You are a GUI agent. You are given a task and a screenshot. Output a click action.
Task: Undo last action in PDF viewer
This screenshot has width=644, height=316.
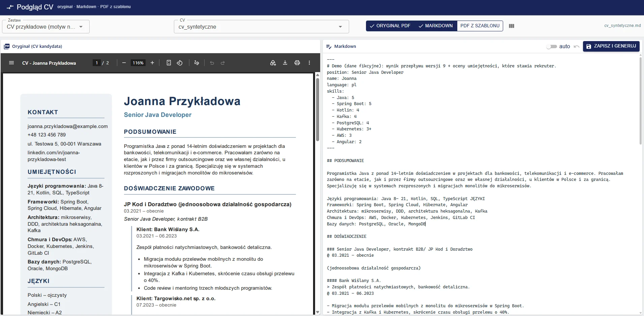pyautogui.click(x=212, y=63)
